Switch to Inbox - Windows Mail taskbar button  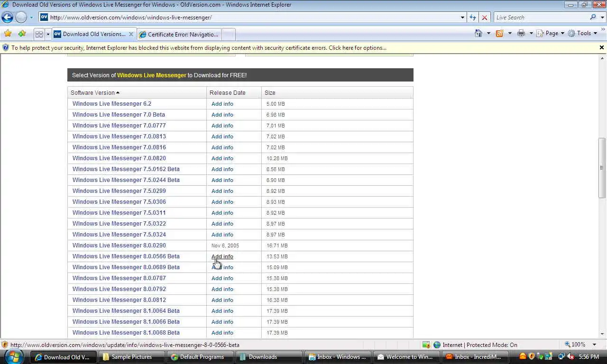(339, 357)
